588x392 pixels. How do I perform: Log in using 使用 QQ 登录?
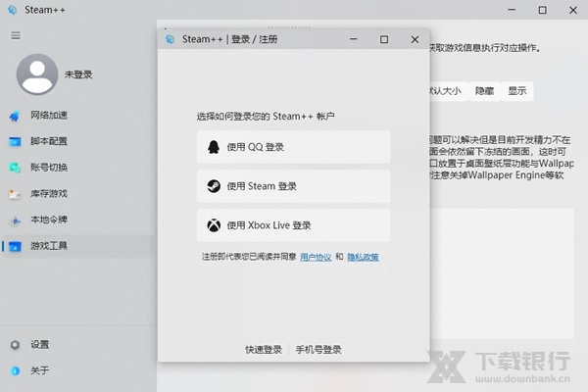[293, 147]
